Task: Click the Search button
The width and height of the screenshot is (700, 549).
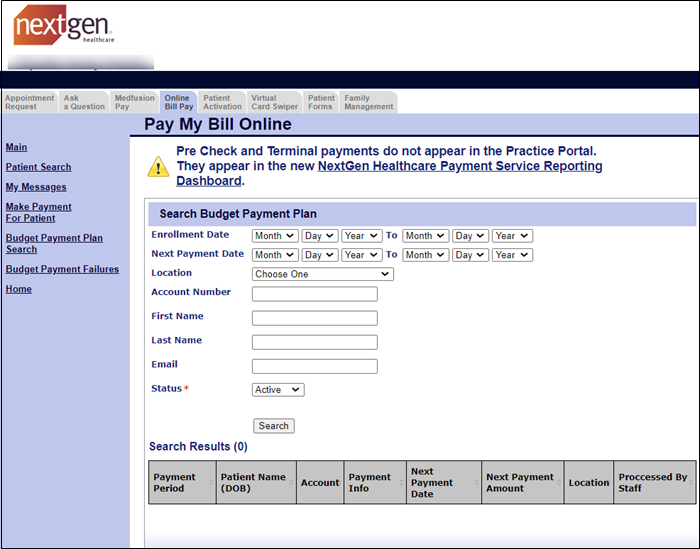Action: click(x=274, y=426)
